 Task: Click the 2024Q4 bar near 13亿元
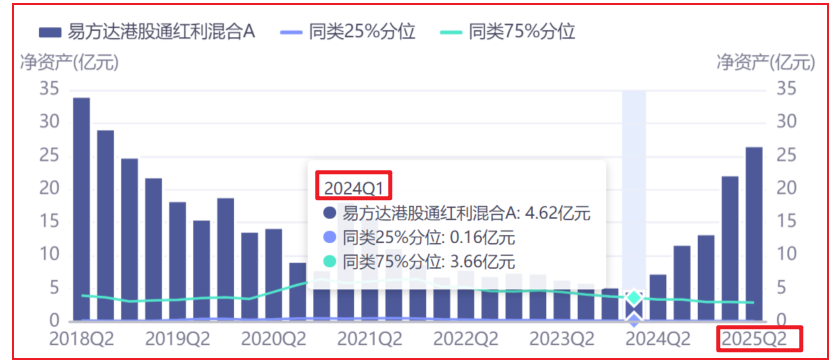(706, 278)
